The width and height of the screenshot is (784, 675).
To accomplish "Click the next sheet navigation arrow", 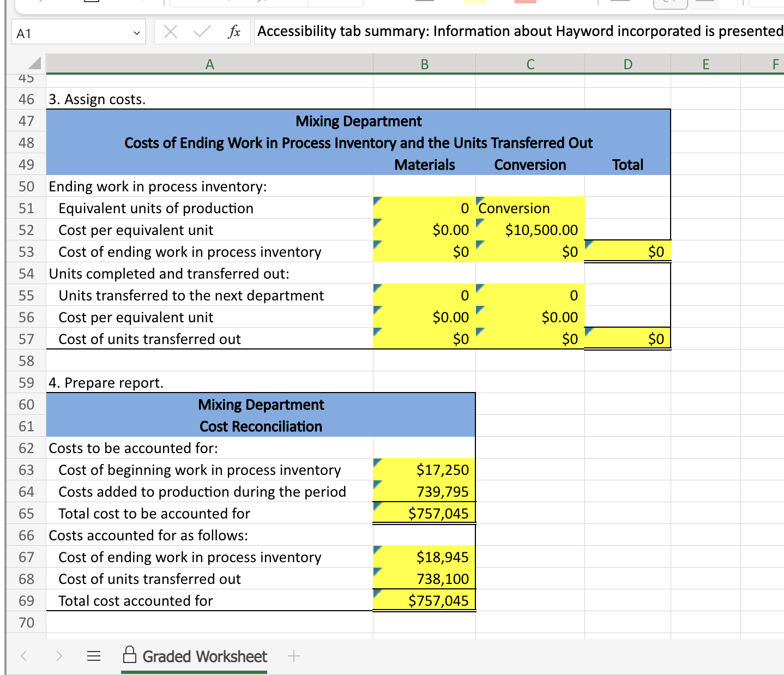I will (x=59, y=656).
